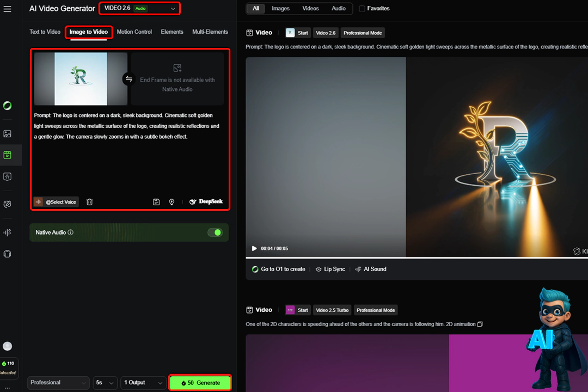
Task: Click the save prompt icon
Action: (156, 202)
